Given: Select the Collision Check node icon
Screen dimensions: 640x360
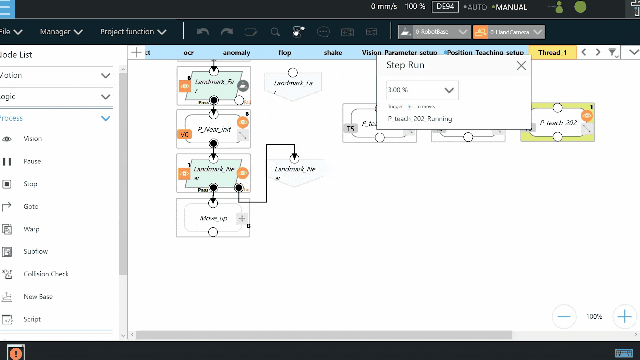Looking at the screenshot, I should (x=7, y=274).
